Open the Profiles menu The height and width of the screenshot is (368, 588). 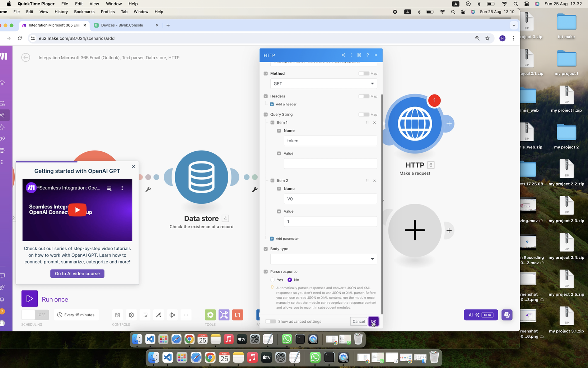click(108, 12)
